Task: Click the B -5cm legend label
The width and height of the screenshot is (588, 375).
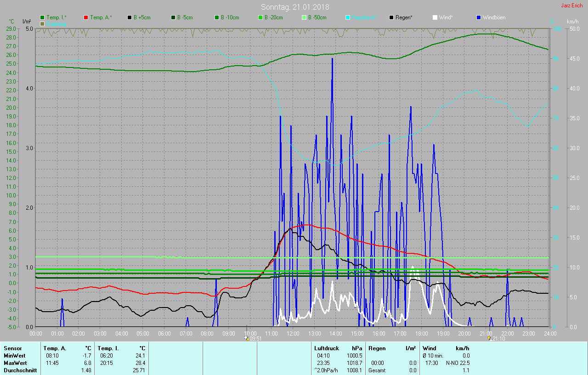Action: [185, 17]
